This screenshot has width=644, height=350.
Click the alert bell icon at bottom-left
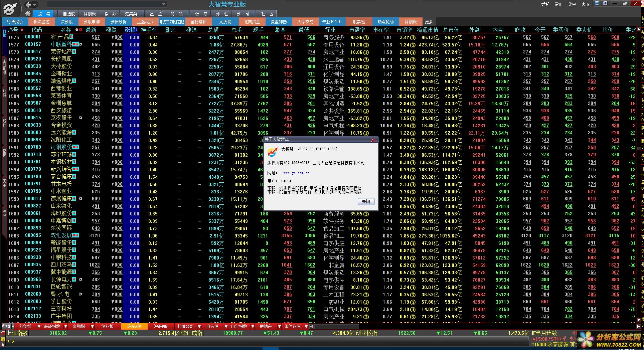[3, 345]
